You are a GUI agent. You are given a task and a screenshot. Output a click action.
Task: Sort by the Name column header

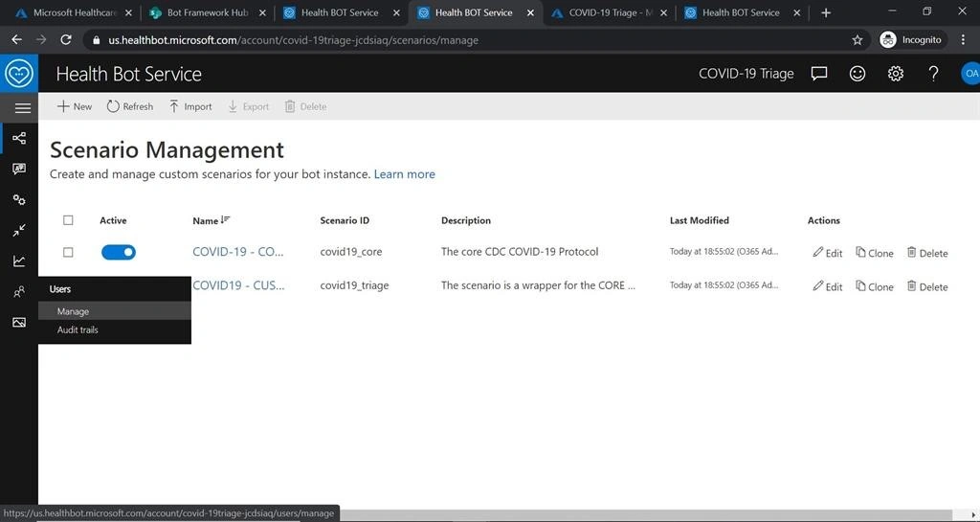coord(212,220)
